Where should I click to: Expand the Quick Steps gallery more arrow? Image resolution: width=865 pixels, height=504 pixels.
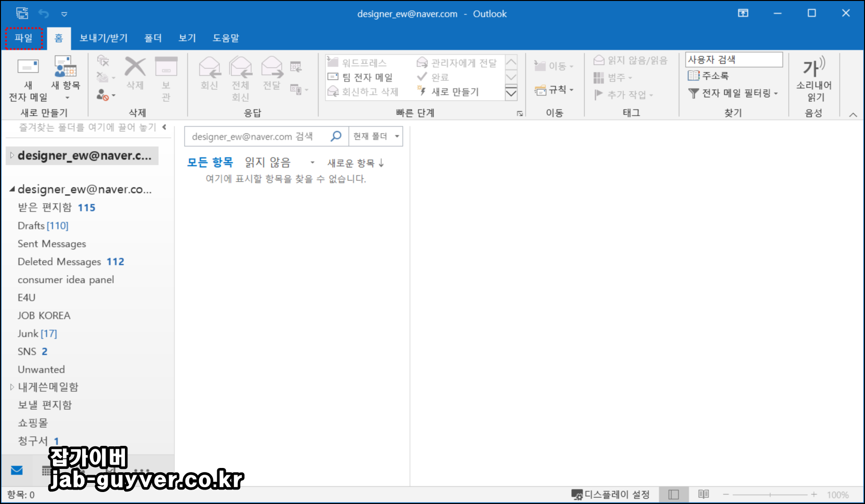[x=511, y=93]
